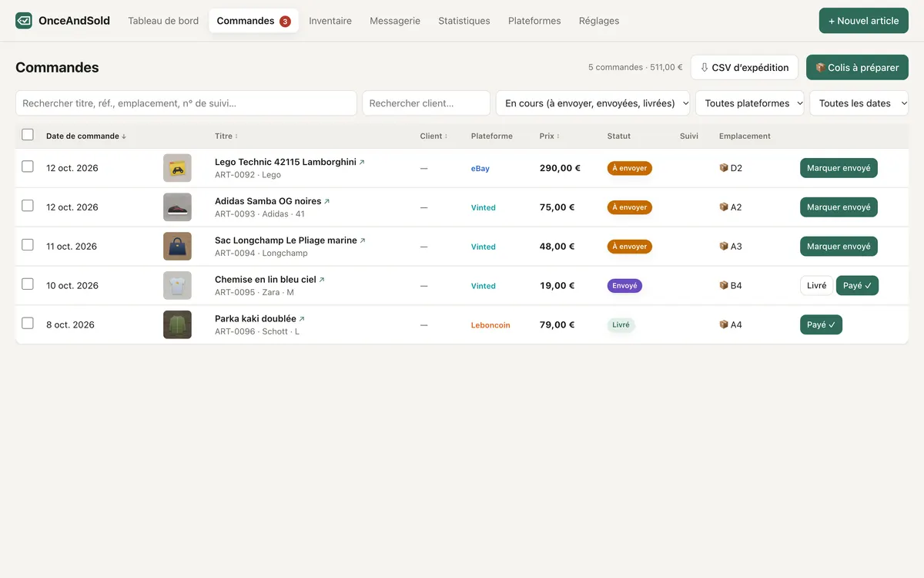Click the box icon beside location B4
The image size is (924, 578).
pyautogui.click(x=724, y=286)
